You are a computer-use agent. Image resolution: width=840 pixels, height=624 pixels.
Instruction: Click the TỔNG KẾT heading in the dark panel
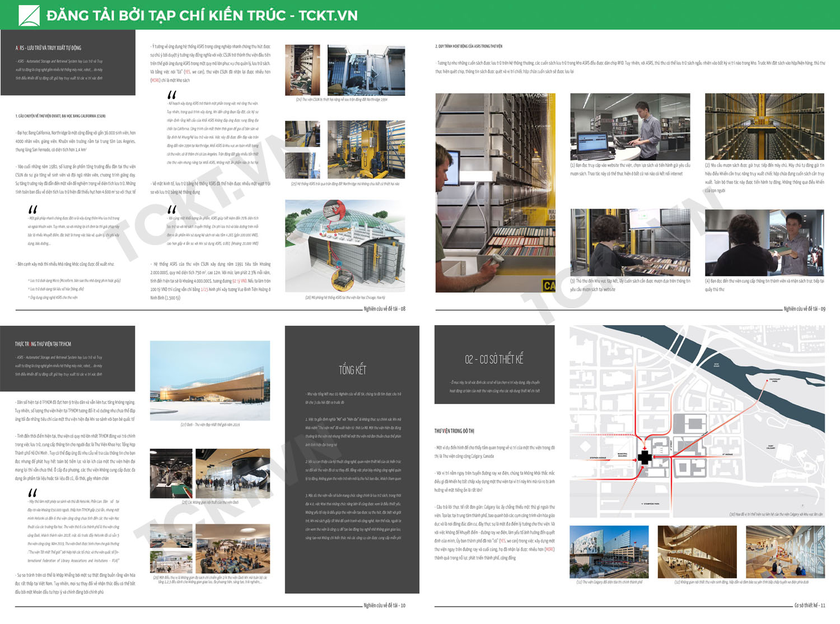point(352,370)
